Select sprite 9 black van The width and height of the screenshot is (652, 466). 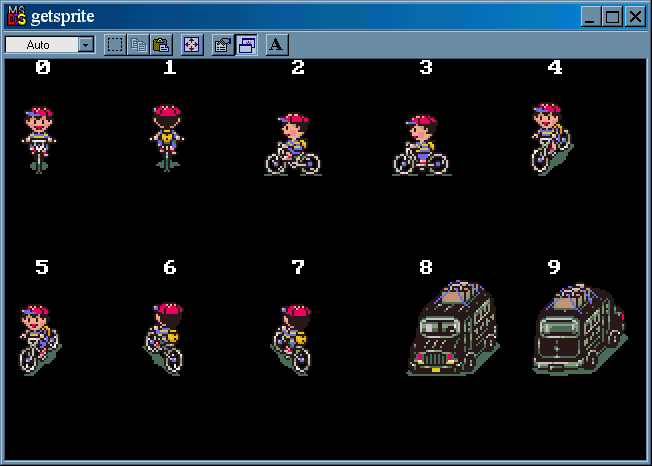point(580,330)
